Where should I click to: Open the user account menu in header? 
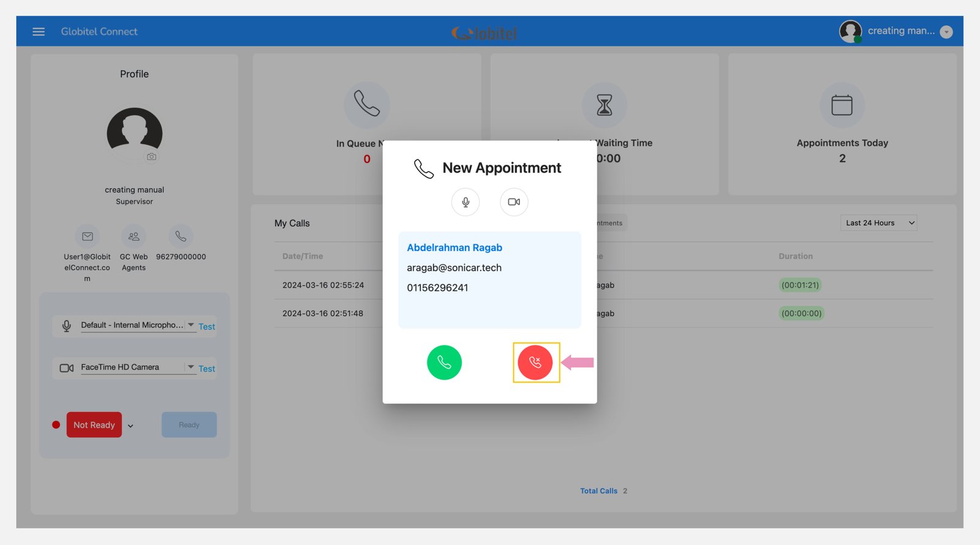pos(946,32)
